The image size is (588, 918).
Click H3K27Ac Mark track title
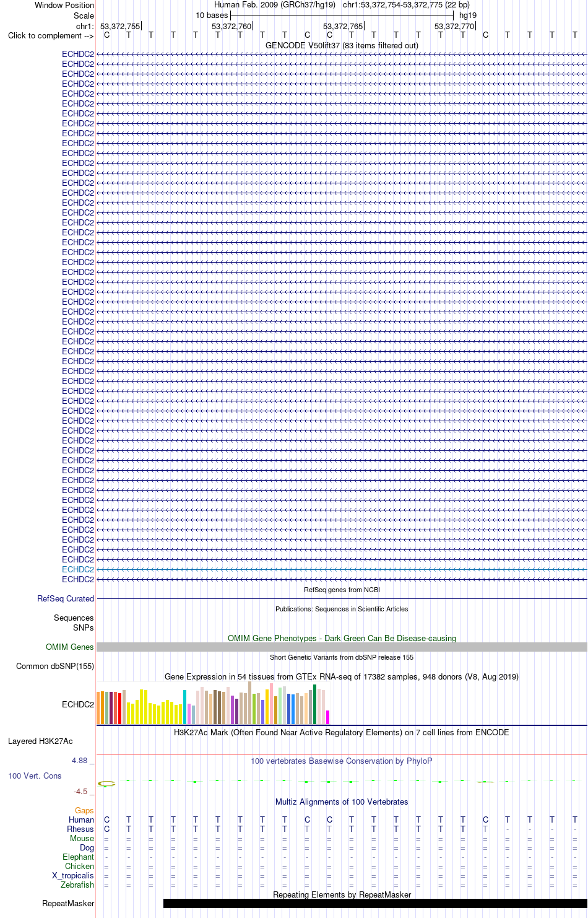(x=342, y=732)
